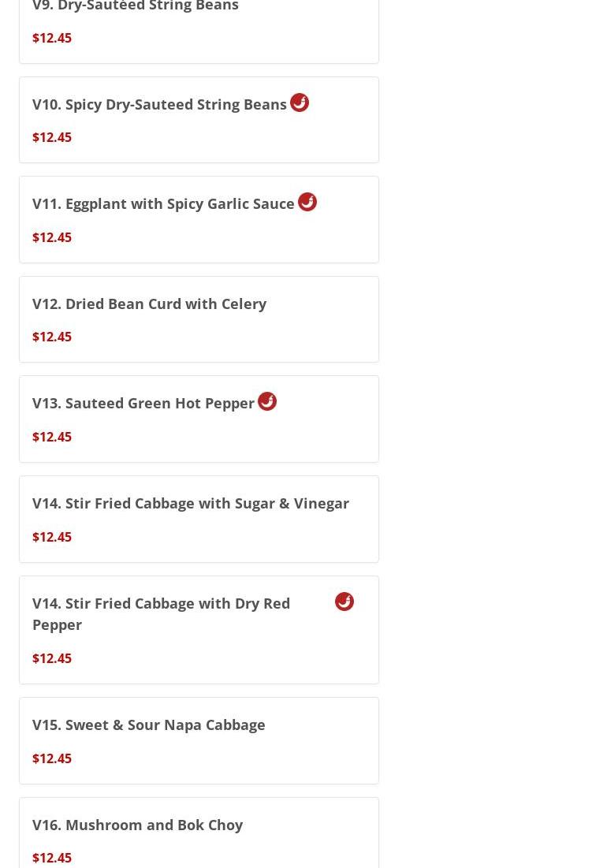
Task: Click the $12.45 price under V11 Eggplant
Action: pyautogui.click(x=52, y=237)
